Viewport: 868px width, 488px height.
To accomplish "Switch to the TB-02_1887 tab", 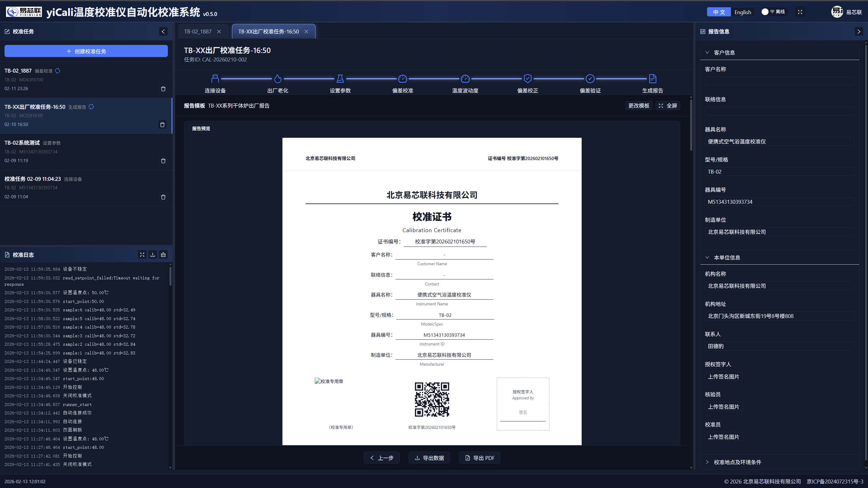I will click(x=198, y=31).
